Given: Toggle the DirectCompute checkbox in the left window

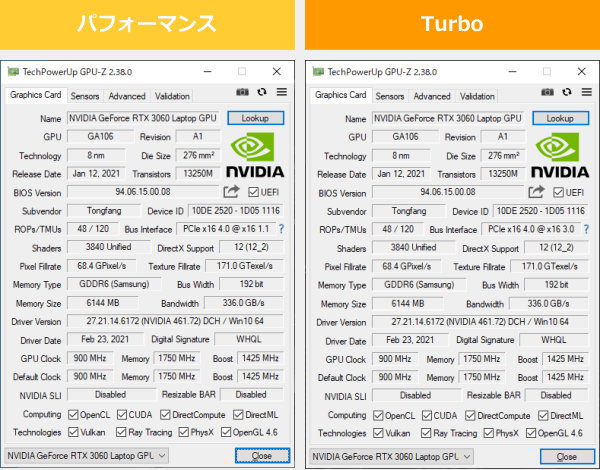Looking at the screenshot, I should pos(165,415).
